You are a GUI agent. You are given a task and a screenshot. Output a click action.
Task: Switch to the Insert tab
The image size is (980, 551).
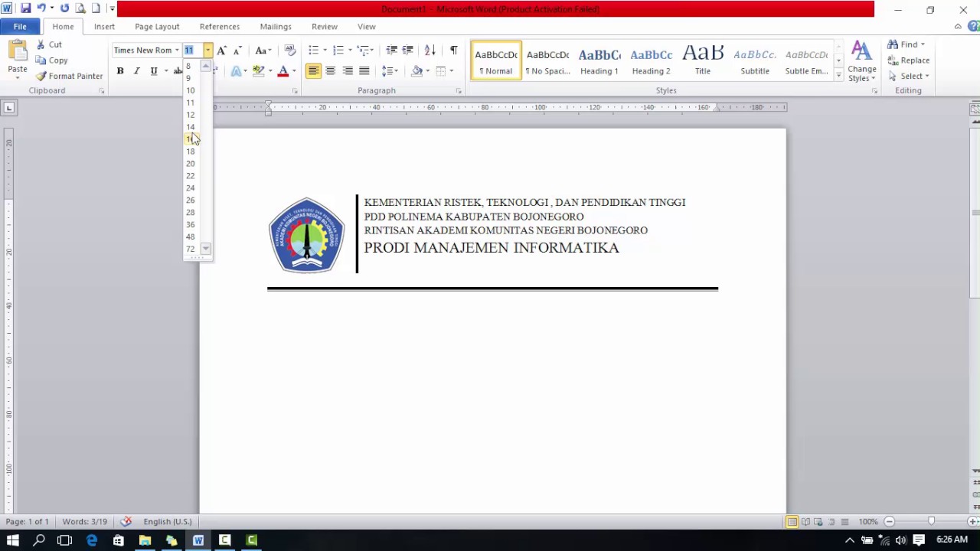tap(105, 27)
